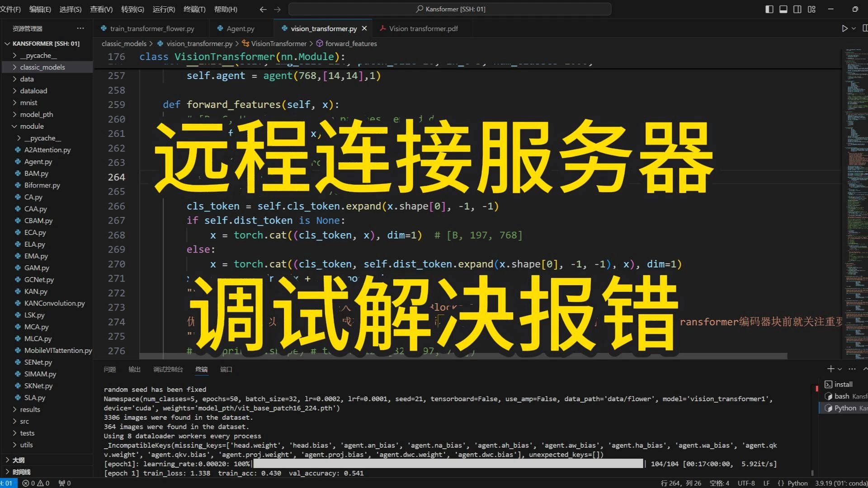Click forward_features breadcrumb

tap(346, 43)
